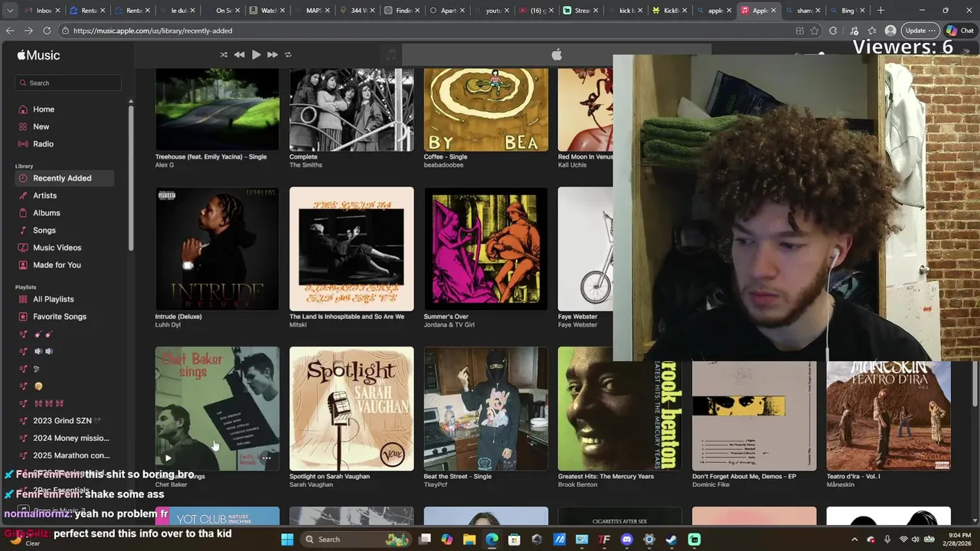Viewport: 980px width, 551px height.
Task: Open Mitski's The Land Is Inhospitable album cover
Action: [351, 249]
